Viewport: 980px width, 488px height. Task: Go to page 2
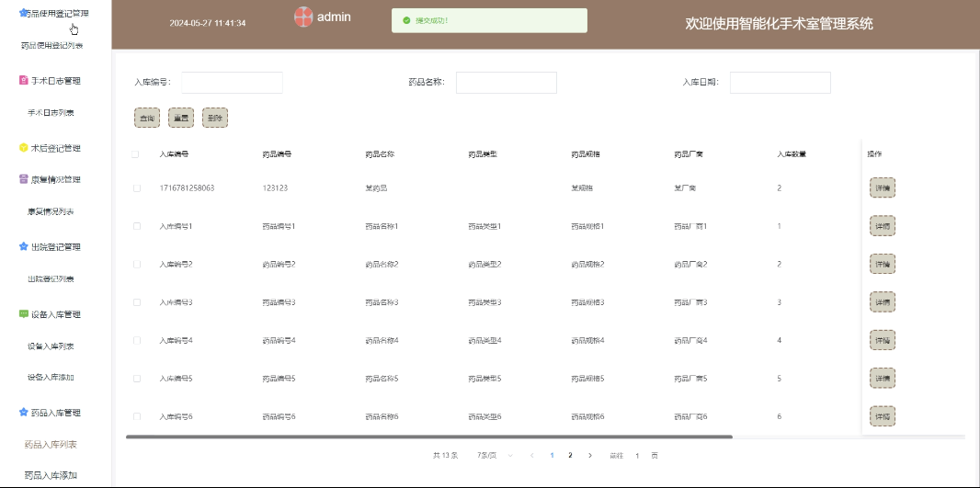pos(570,456)
